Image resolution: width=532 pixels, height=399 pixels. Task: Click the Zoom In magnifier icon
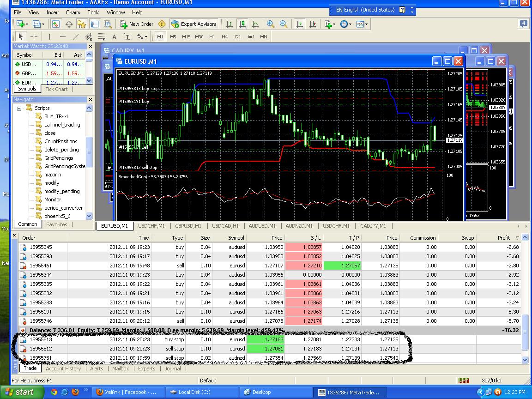pos(271,24)
